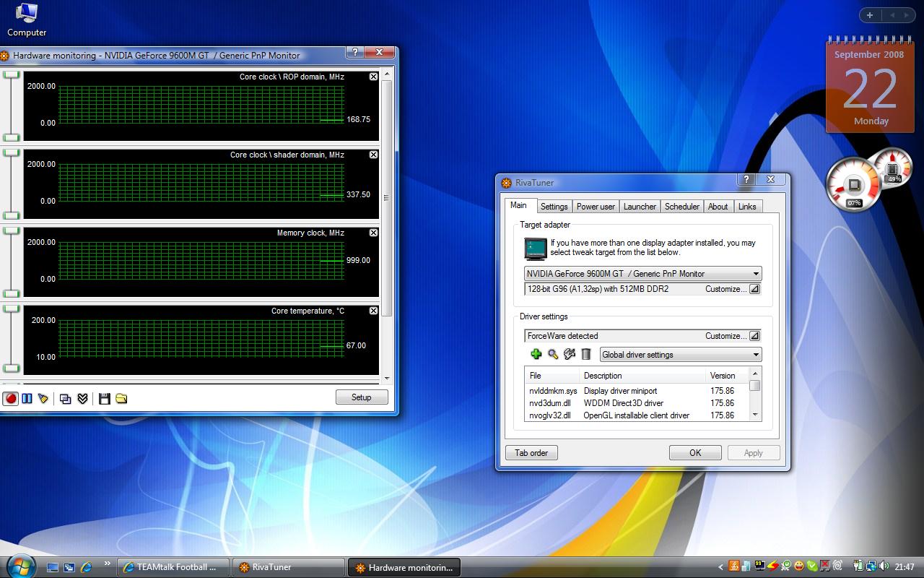The image size is (924, 578).
Task: Click the Show desktop quick launch icon
Action: pyautogui.click(x=53, y=567)
